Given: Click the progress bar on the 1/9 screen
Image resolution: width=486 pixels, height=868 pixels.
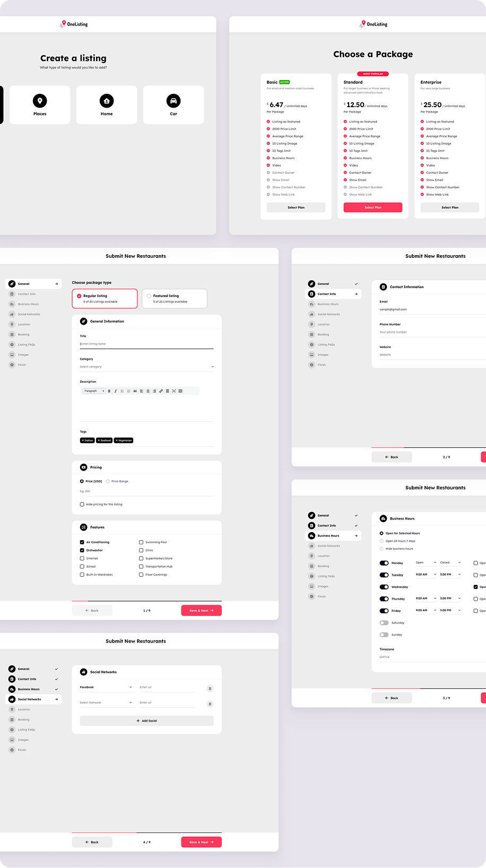Looking at the screenshot, I should tap(147, 601).
